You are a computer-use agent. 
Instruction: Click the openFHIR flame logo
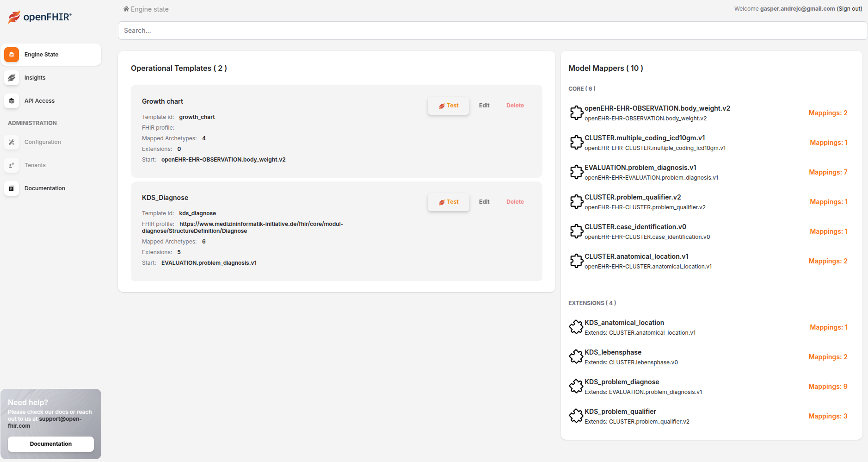[14, 17]
